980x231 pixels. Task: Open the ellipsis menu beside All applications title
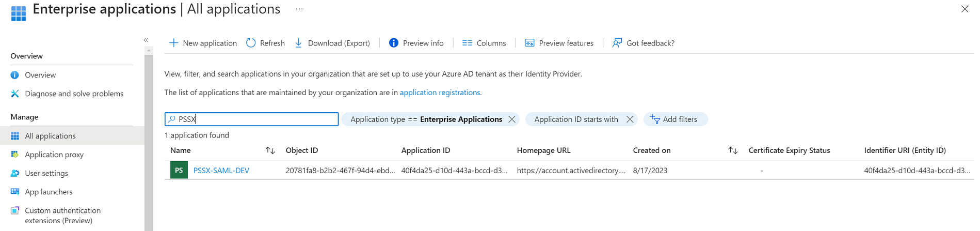point(299,9)
